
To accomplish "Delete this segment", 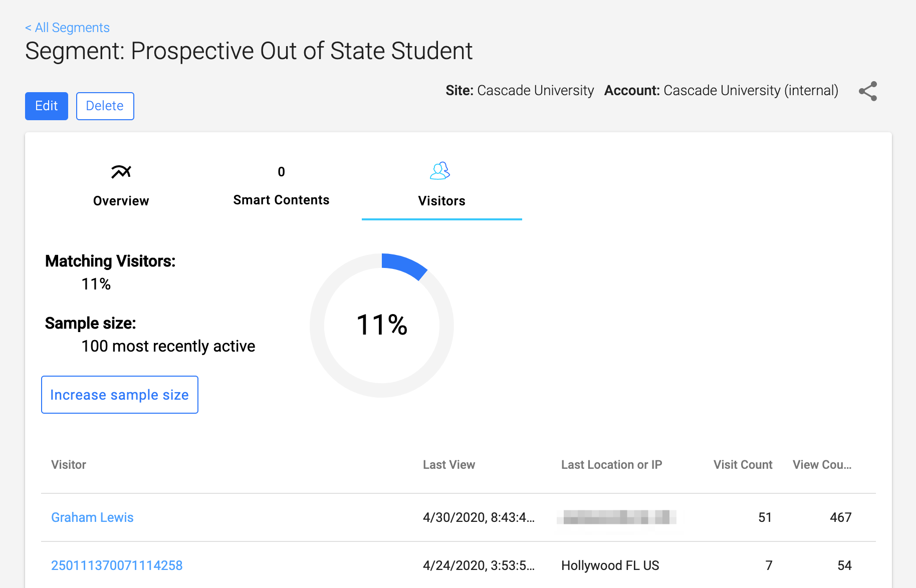I will [x=105, y=106].
